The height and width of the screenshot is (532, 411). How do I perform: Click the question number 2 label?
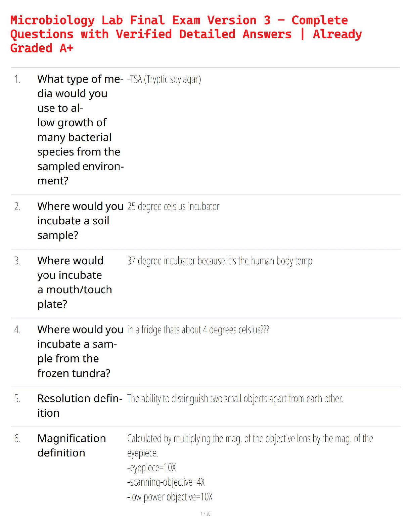tap(17, 206)
